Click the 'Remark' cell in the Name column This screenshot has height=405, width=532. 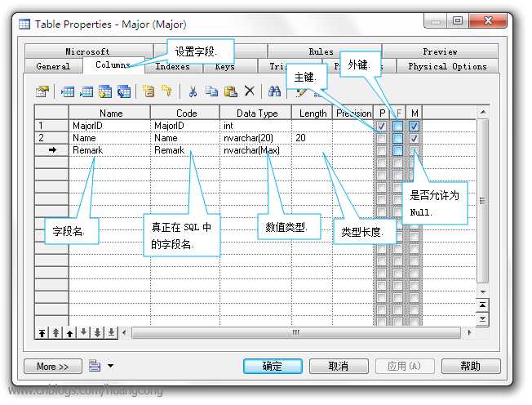pyautogui.click(x=109, y=150)
